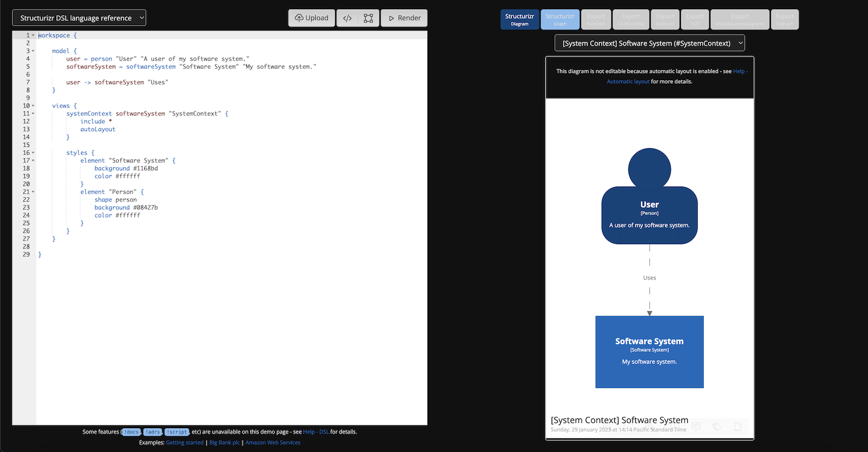This screenshot has width=868, height=452.
Task: Open the Big Bank plc example
Action: [x=225, y=443]
